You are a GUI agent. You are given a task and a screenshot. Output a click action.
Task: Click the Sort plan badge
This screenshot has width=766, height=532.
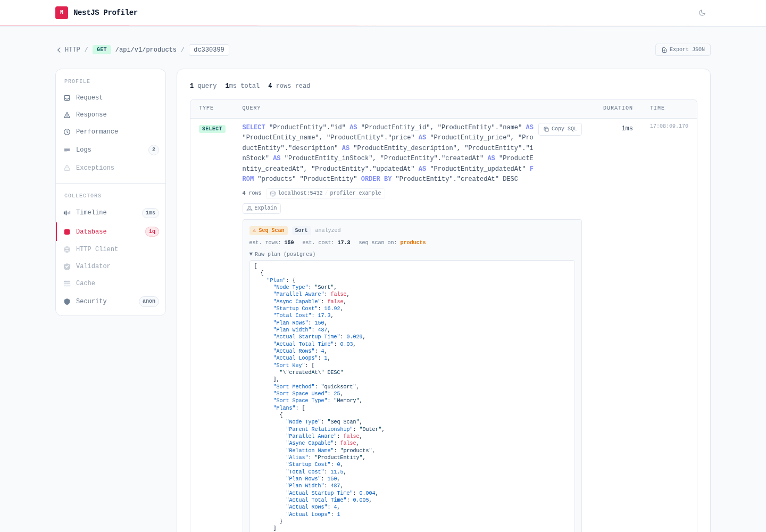pyautogui.click(x=301, y=231)
